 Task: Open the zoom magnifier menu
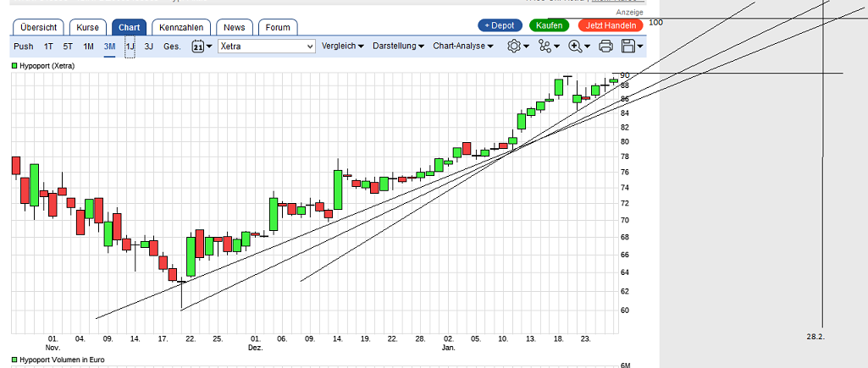pos(579,47)
